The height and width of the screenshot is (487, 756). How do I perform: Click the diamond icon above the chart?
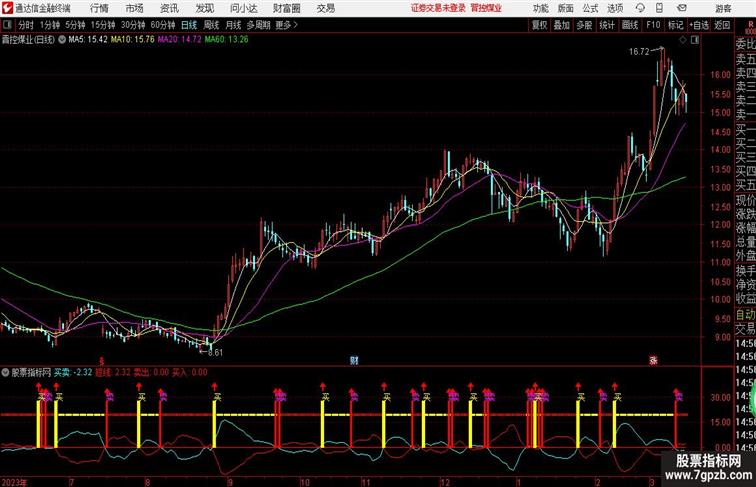(683, 41)
